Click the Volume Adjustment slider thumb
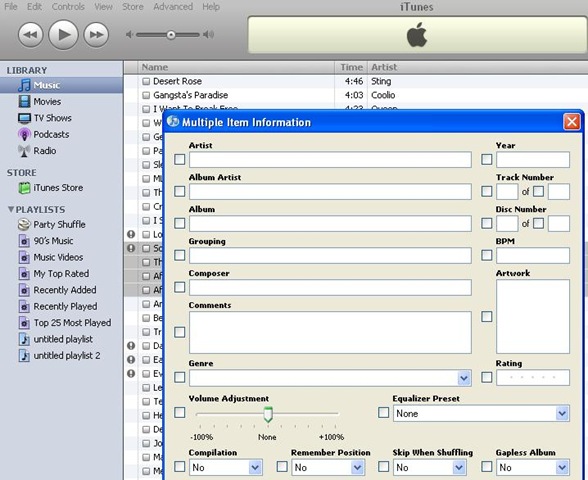Viewport: 588px width, 480px height. [x=268, y=414]
